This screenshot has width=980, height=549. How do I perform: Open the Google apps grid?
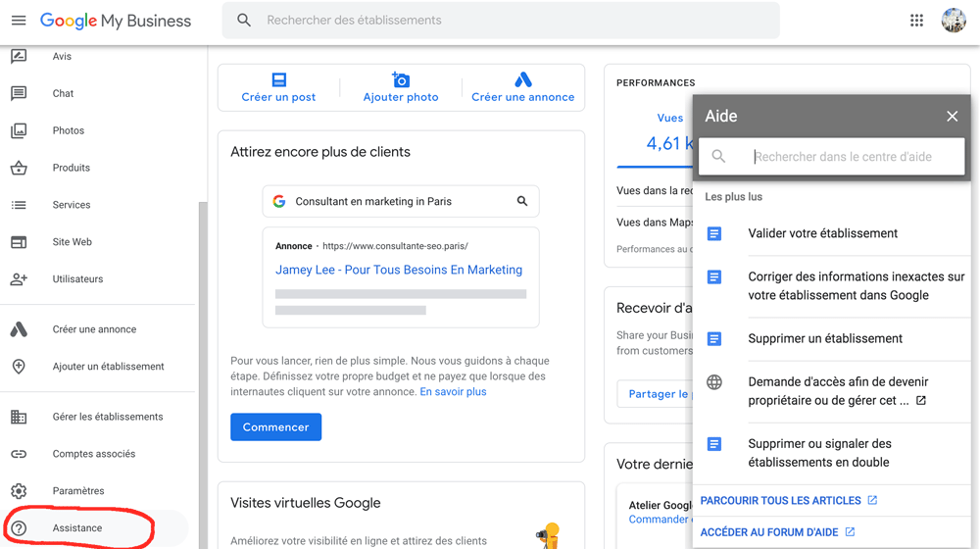click(x=916, y=21)
